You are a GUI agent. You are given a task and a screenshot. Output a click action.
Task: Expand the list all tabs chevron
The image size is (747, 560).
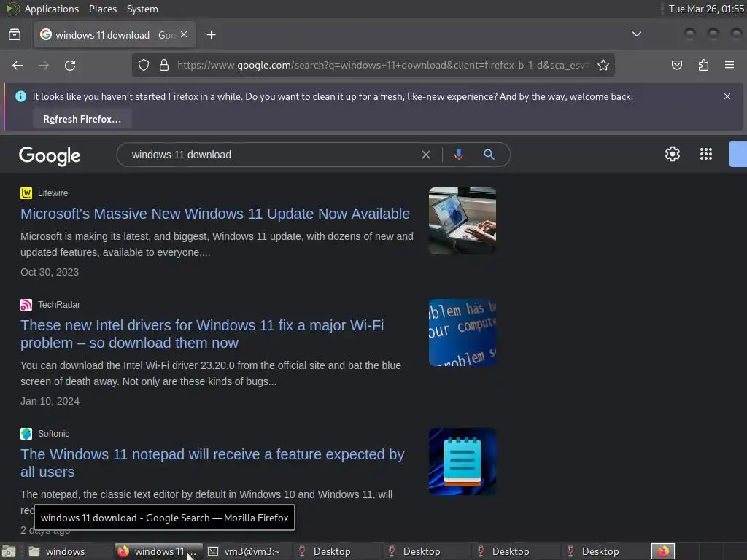(x=636, y=34)
